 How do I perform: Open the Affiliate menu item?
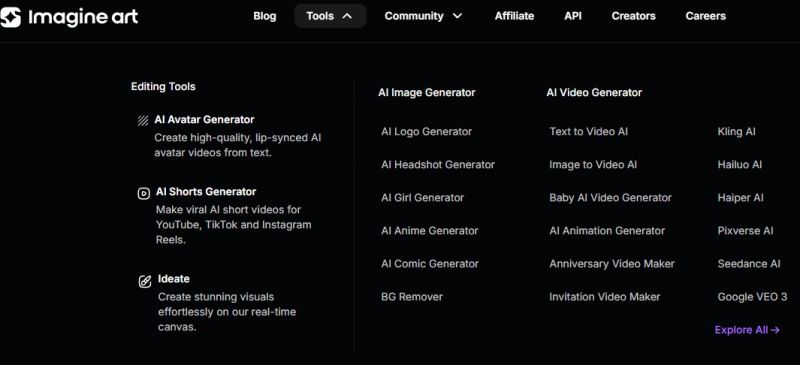pyautogui.click(x=514, y=16)
